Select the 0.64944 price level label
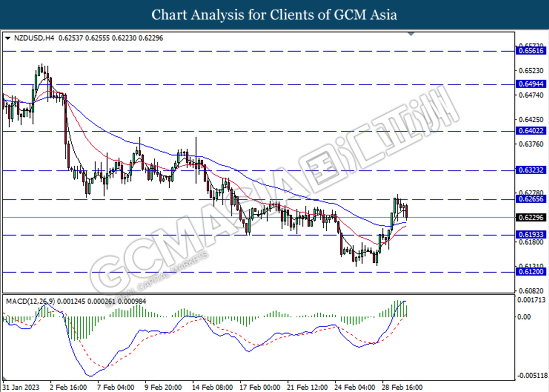The image size is (549, 392). [531, 84]
